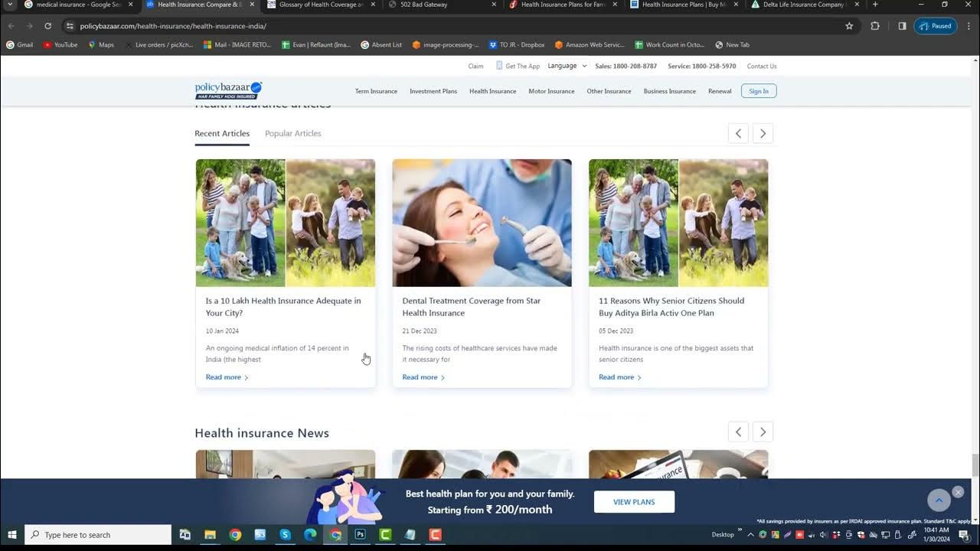The image size is (980, 551).
Task: Open the Maps bookmark
Action: click(x=101, y=44)
